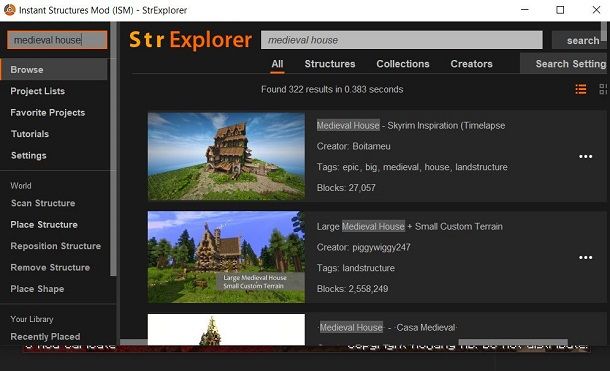Open Project Lists in sidebar
The image size is (610, 371).
point(38,91)
